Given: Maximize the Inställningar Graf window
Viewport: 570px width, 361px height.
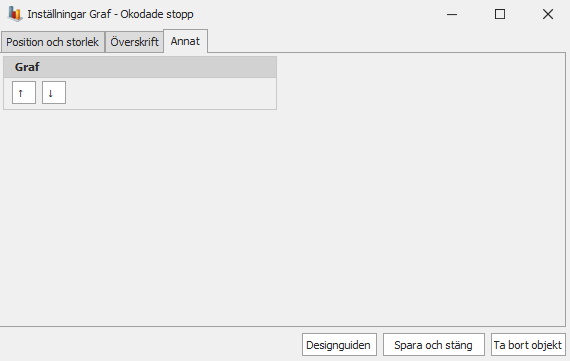Looking at the screenshot, I should [500, 14].
